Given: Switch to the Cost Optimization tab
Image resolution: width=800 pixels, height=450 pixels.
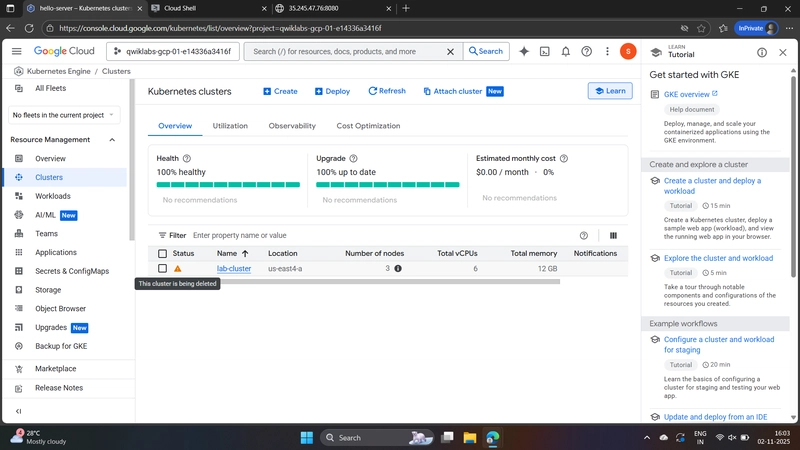Looking at the screenshot, I should pos(368,126).
